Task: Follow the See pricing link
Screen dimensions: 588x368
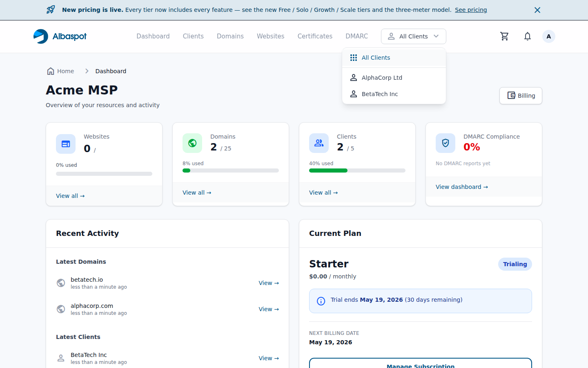Action: 471,10
